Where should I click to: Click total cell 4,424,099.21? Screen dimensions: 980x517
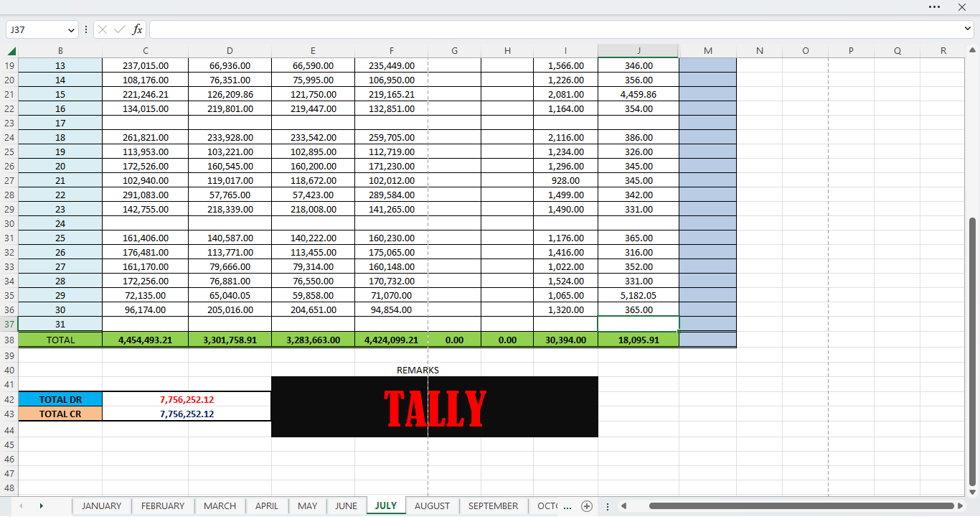coord(391,340)
